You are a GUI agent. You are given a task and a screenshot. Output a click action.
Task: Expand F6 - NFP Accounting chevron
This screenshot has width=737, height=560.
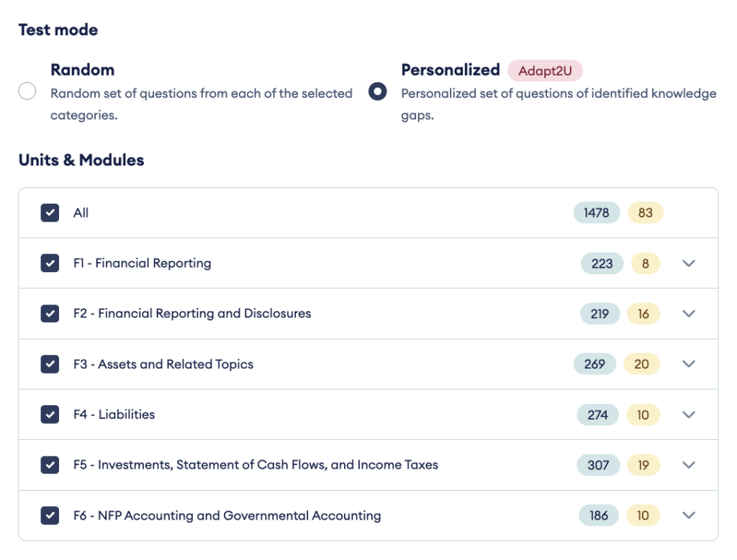689,515
